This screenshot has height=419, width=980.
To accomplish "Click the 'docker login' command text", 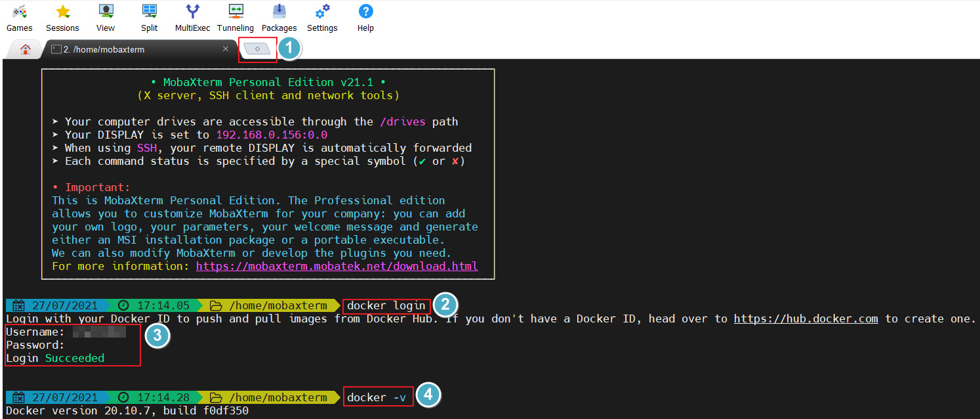I will click(386, 306).
